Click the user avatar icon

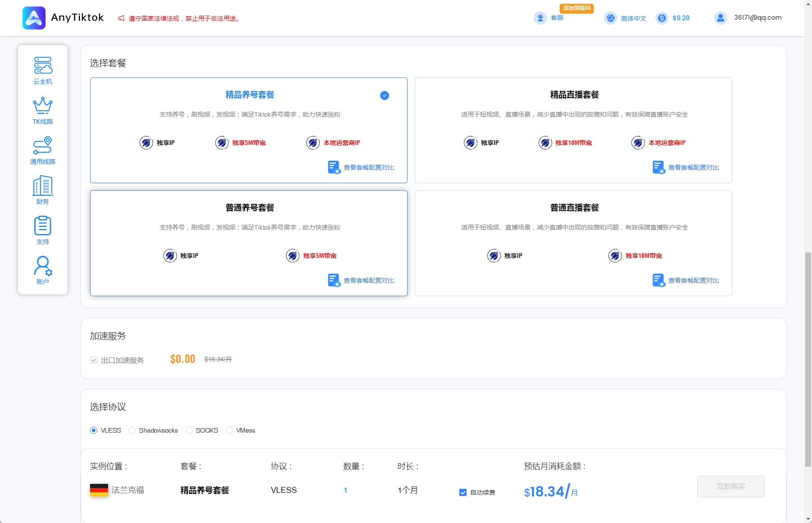coord(721,18)
